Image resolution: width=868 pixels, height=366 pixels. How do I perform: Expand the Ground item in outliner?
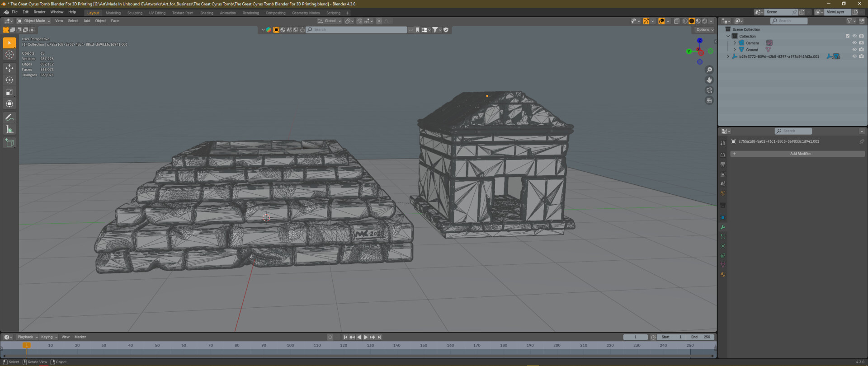click(735, 50)
